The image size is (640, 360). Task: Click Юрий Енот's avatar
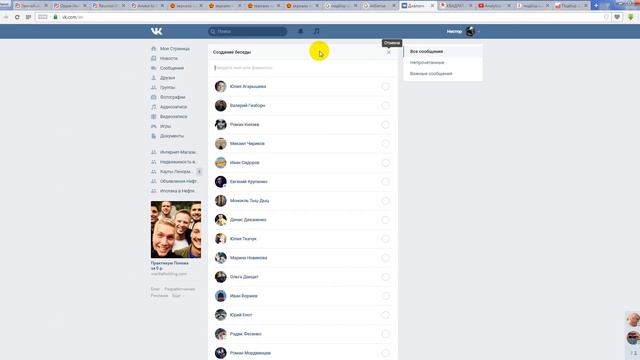coord(220,315)
